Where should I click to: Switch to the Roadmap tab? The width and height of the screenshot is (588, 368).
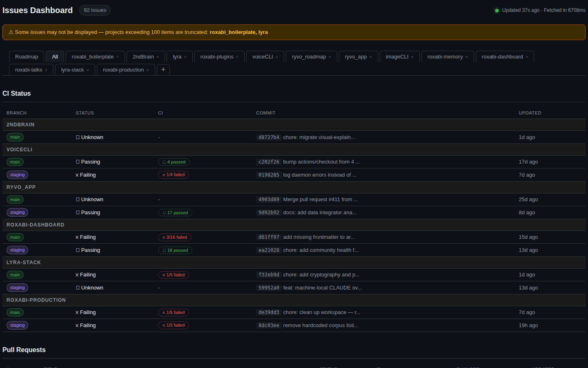(27, 57)
